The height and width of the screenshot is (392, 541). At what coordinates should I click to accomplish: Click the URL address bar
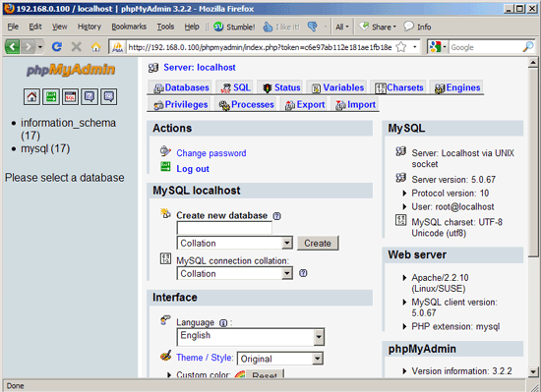(261, 47)
